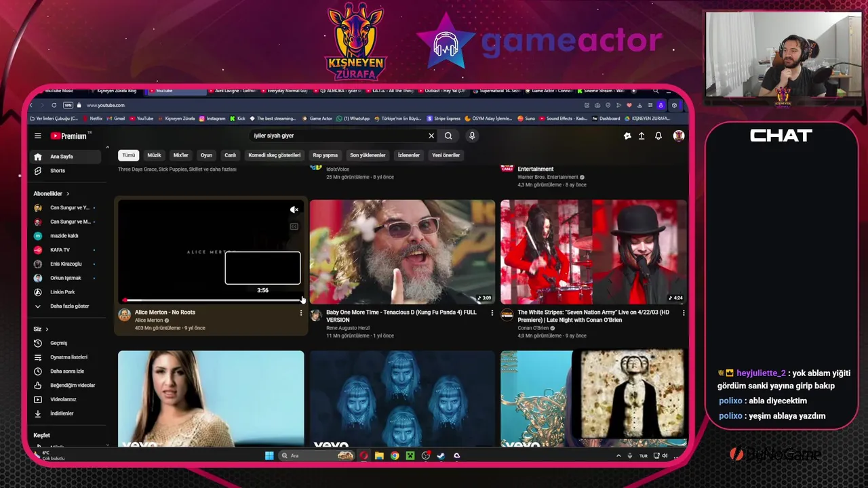Open Game Actor bookmark

point(317,119)
